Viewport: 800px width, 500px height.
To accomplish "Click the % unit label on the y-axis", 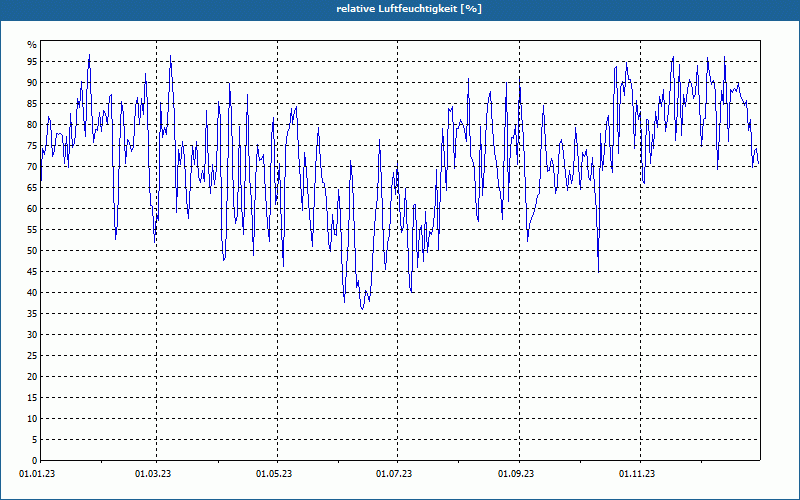I will (x=32, y=45).
